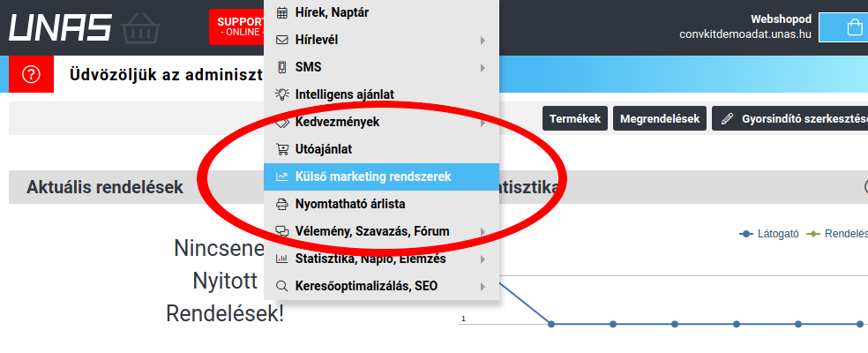868x353 pixels.
Task: Choose Nyomtatható árlista from menu
Action: pos(381,204)
